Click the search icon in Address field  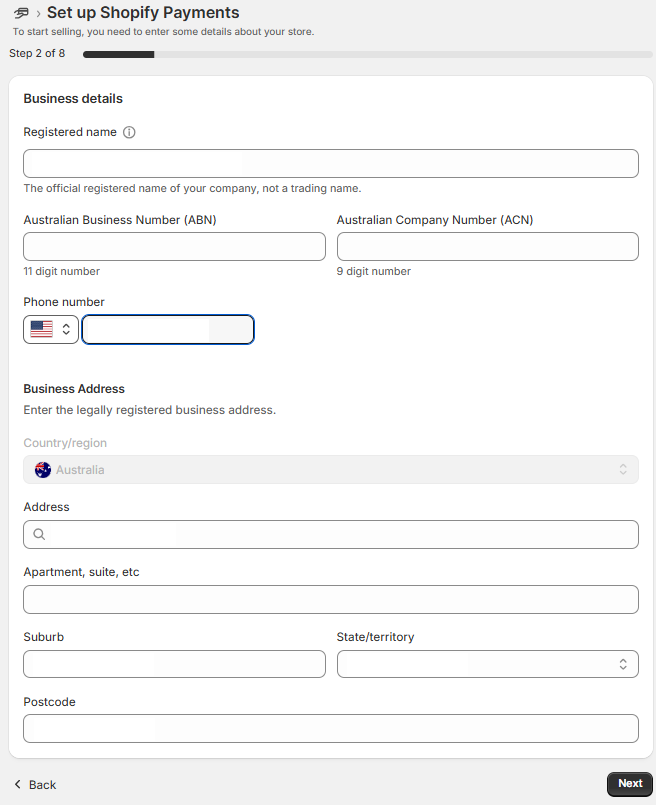(x=39, y=534)
